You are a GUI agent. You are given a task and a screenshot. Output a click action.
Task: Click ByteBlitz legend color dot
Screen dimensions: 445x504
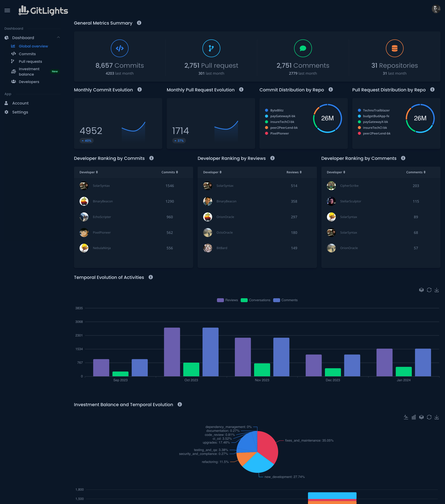(266, 110)
